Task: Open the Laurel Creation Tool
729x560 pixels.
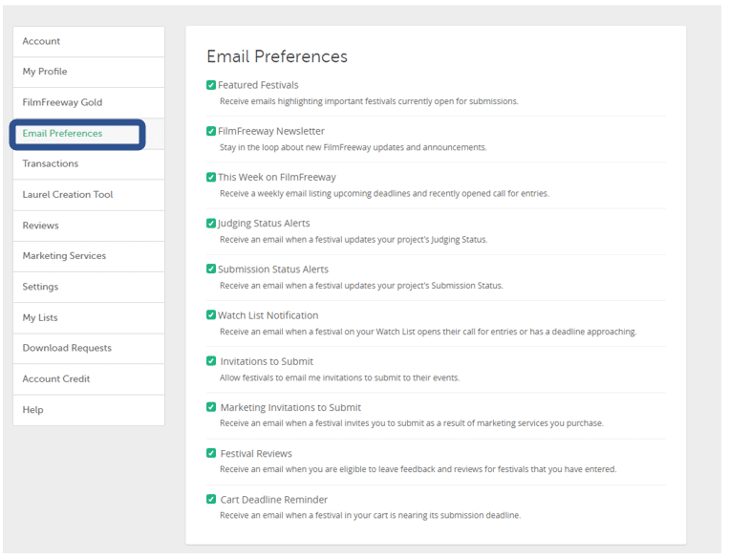Action: (89, 195)
